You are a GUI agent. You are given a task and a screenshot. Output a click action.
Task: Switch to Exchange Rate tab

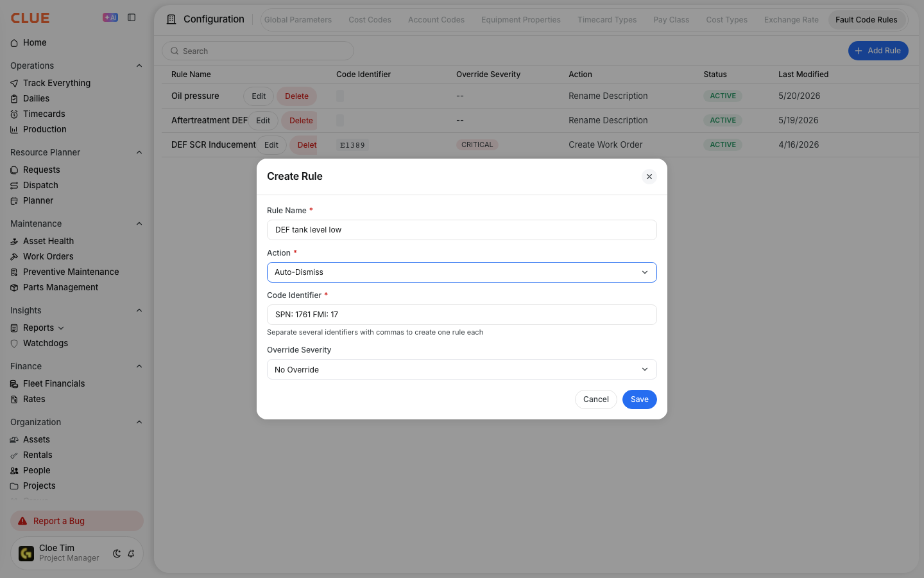(791, 20)
